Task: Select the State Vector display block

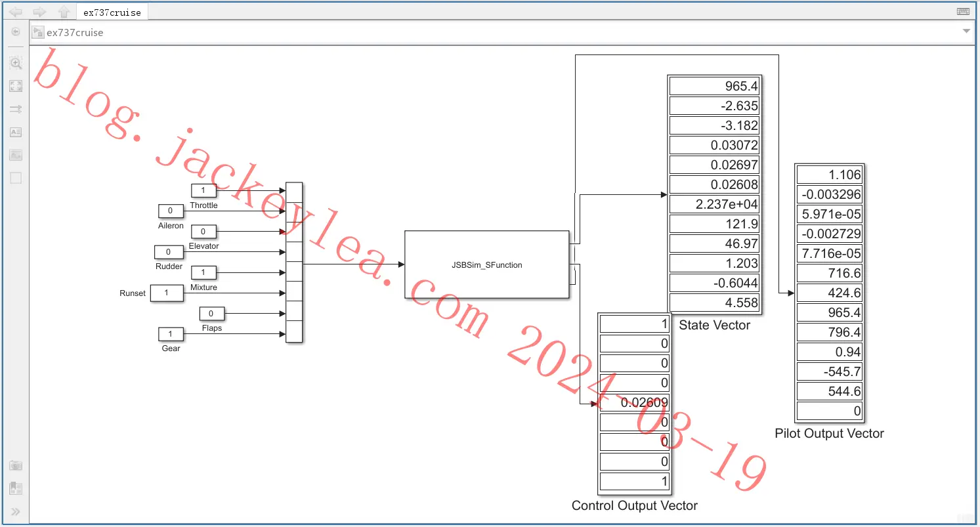Action: coord(714,194)
